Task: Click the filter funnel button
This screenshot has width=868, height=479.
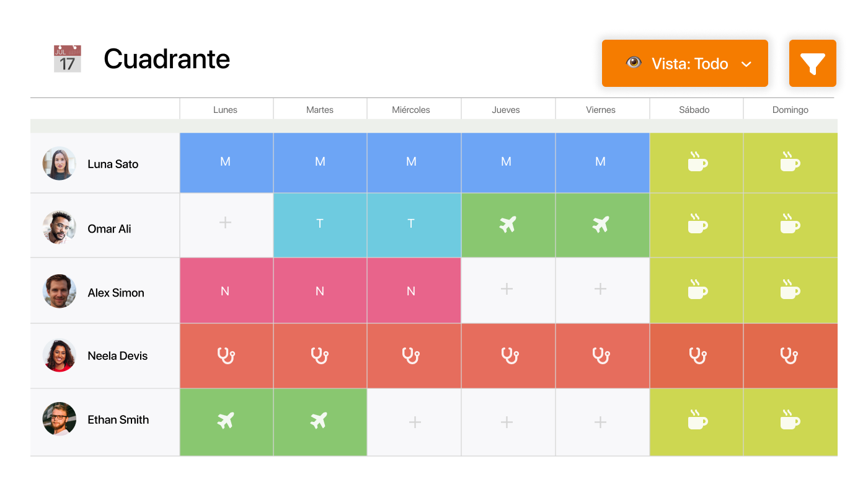Action: coord(812,63)
